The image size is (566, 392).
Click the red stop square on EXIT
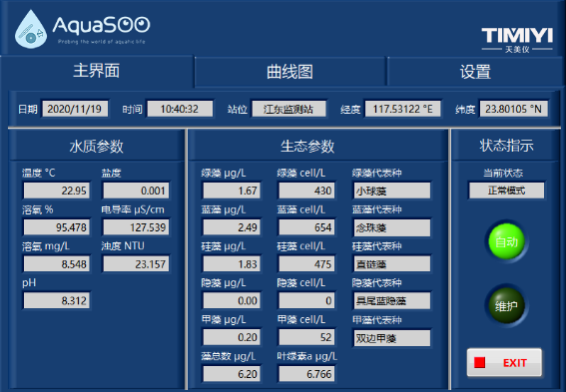(x=479, y=362)
